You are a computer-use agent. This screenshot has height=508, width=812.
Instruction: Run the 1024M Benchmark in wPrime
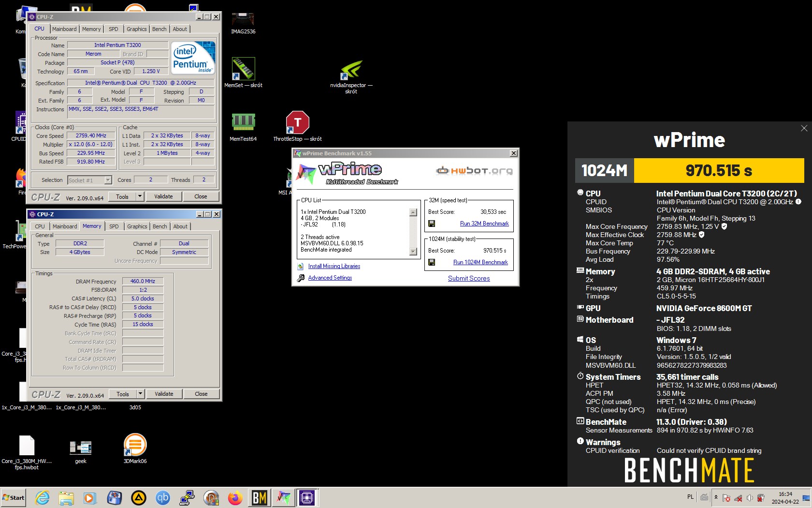tap(480, 262)
